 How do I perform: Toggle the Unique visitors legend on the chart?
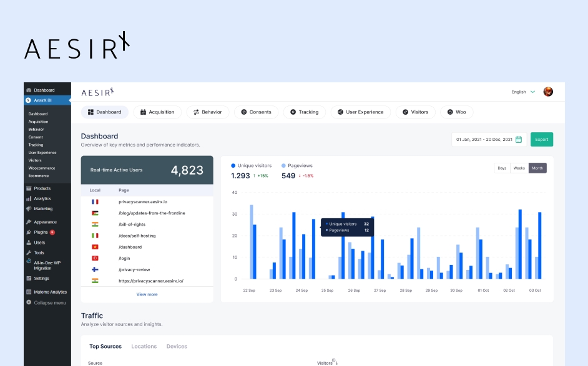tap(251, 165)
